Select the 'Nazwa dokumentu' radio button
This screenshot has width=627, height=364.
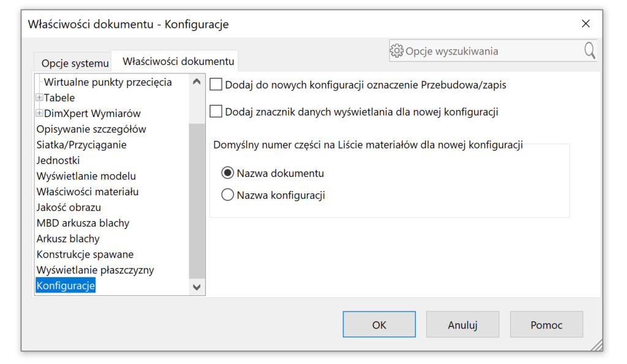227,173
